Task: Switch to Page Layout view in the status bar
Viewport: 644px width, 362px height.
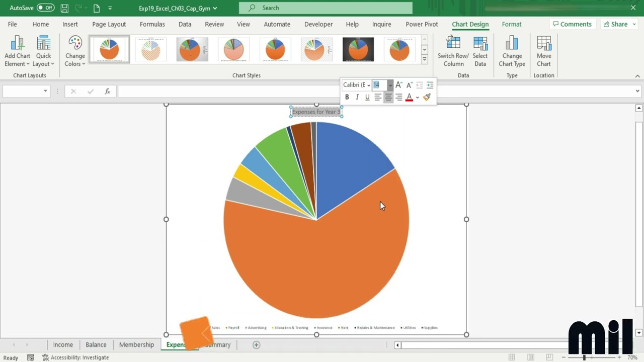Action: click(531, 357)
